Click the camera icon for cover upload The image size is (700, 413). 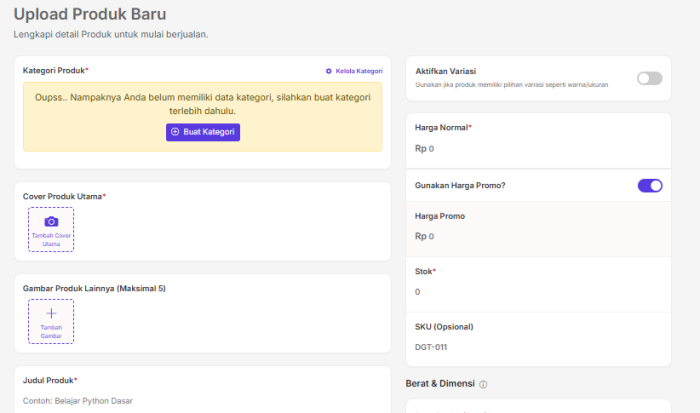pos(51,221)
